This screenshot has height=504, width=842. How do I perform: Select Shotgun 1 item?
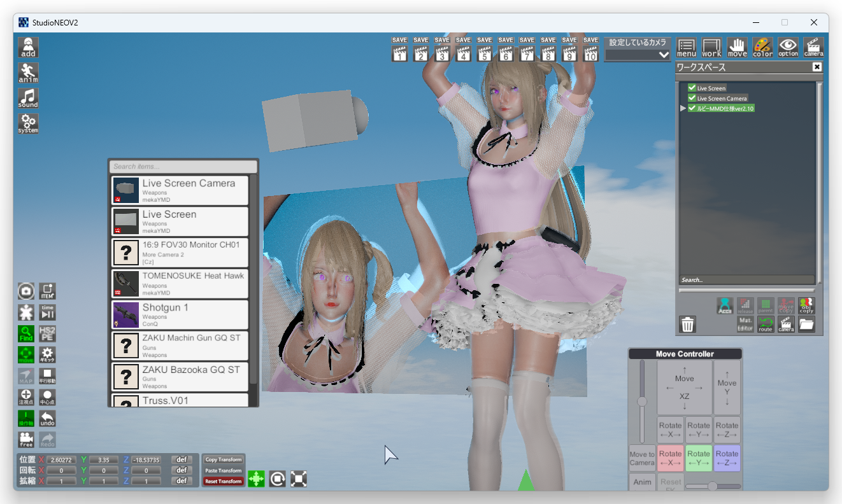tap(180, 315)
